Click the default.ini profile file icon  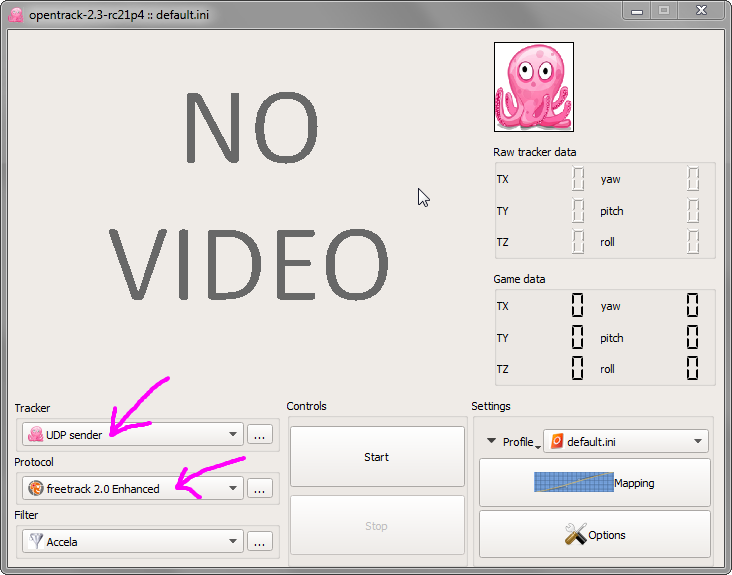pyautogui.click(x=556, y=441)
